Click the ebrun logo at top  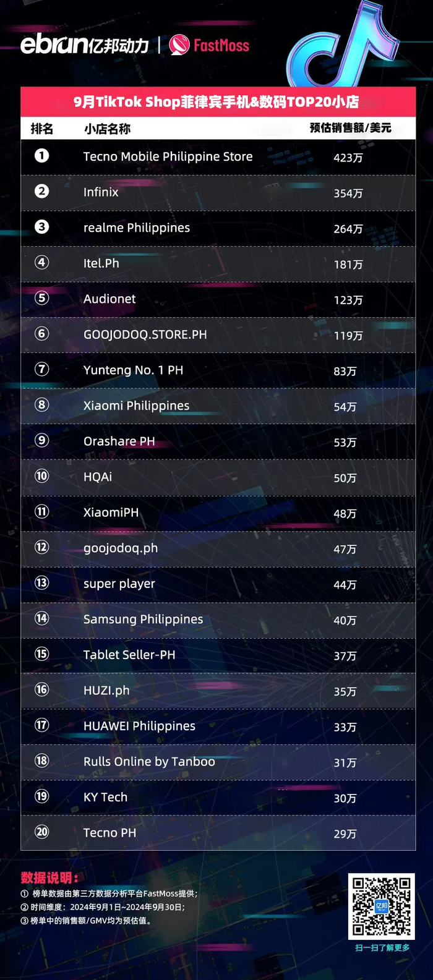click(x=85, y=45)
